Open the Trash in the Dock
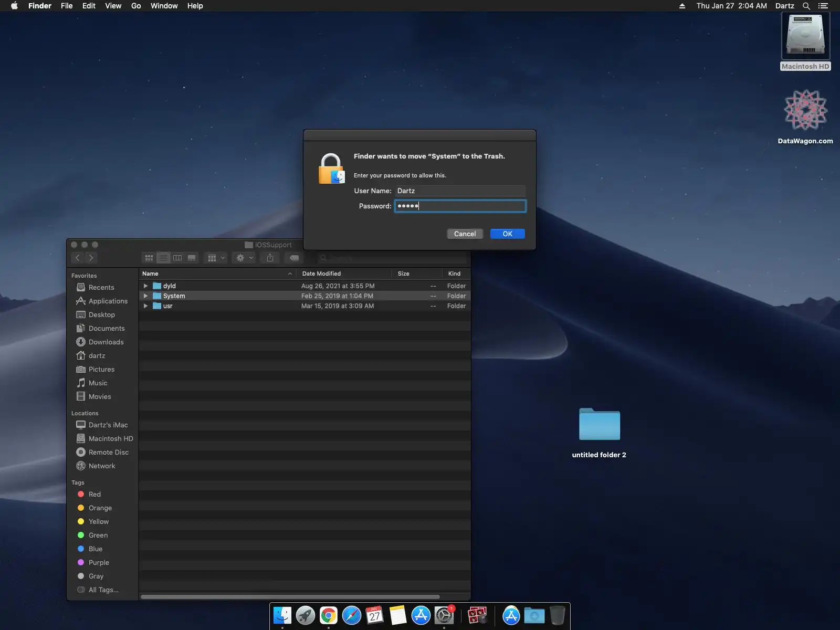Image resolution: width=840 pixels, height=630 pixels. point(558,615)
